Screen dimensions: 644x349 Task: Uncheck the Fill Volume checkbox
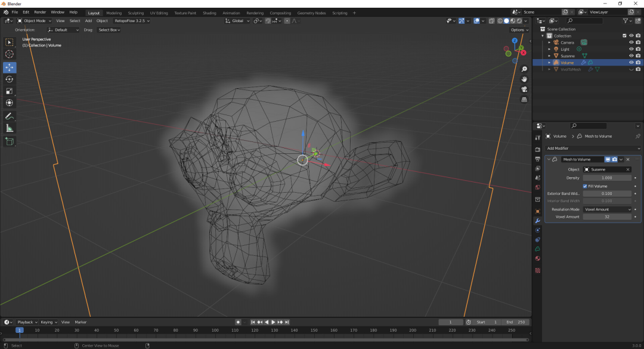point(585,186)
